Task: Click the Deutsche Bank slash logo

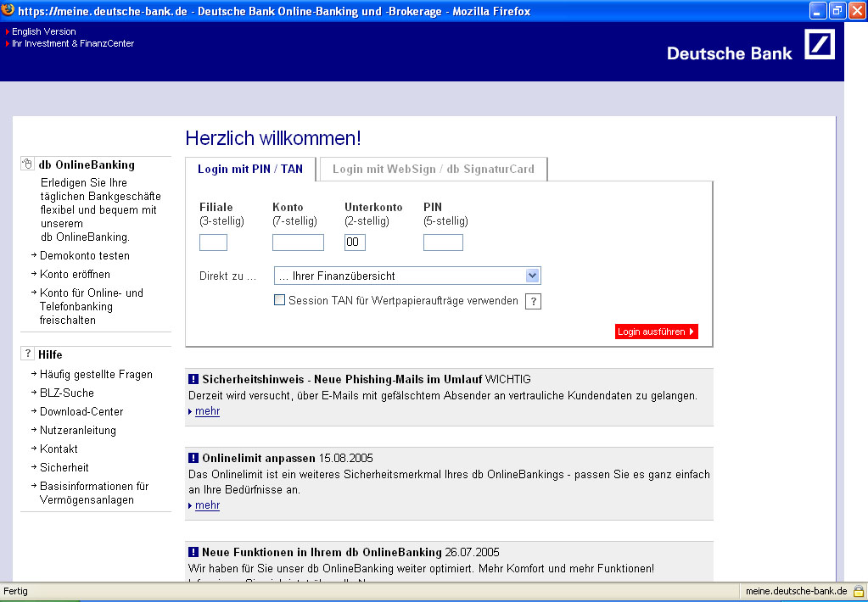Action: [820, 44]
